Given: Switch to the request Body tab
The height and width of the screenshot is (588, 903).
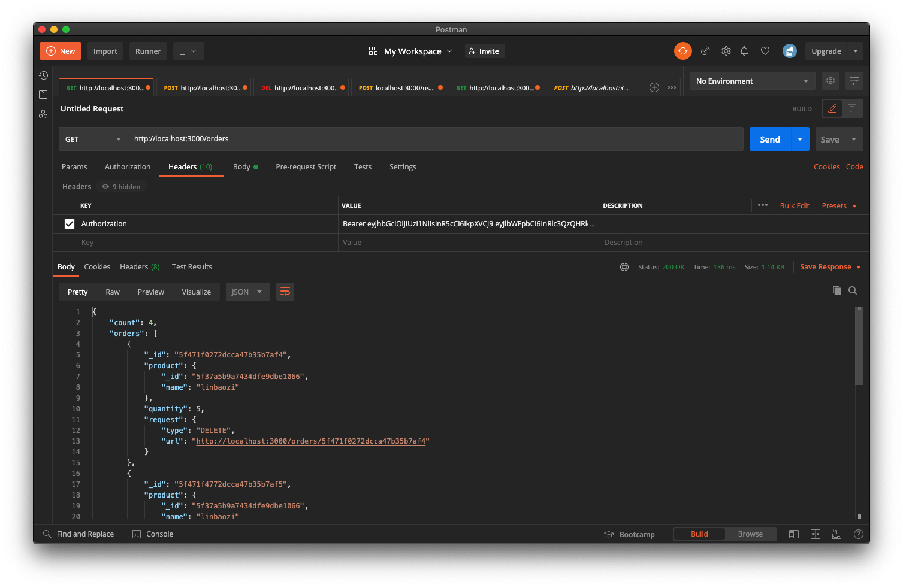Looking at the screenshot, I should click(245, 167).
